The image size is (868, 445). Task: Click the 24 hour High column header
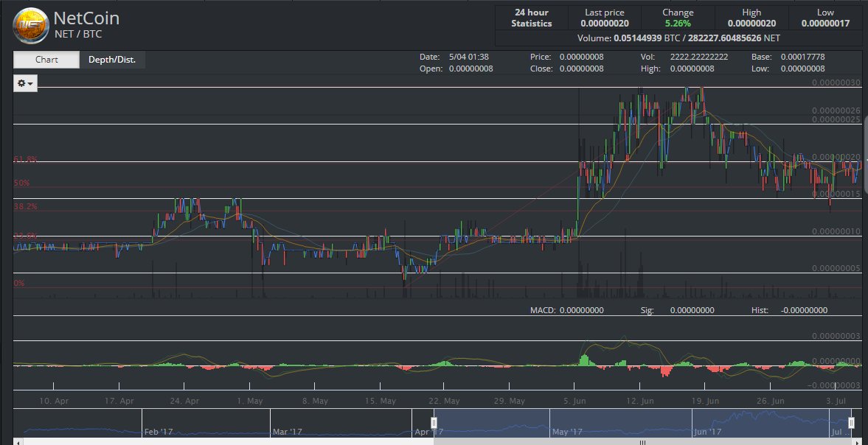click(751, 13)
